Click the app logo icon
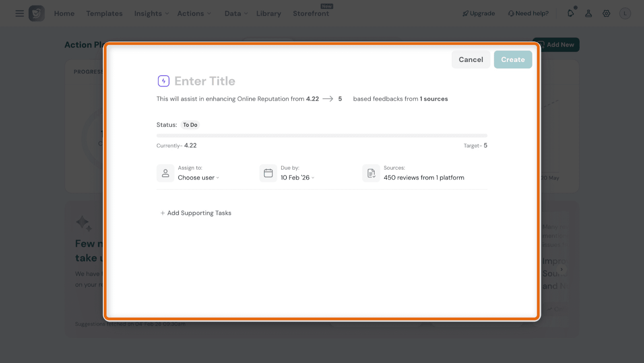 (37, 13)
